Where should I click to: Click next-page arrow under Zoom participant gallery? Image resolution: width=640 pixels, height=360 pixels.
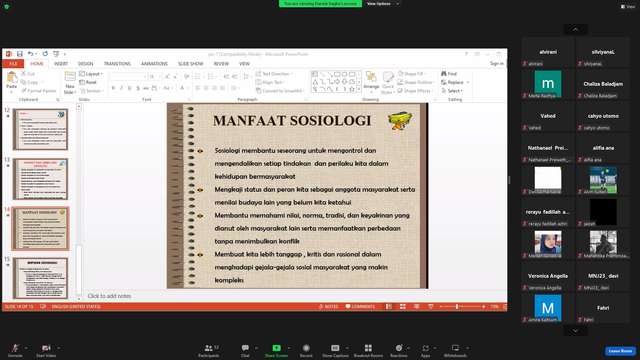coord(576,331)
